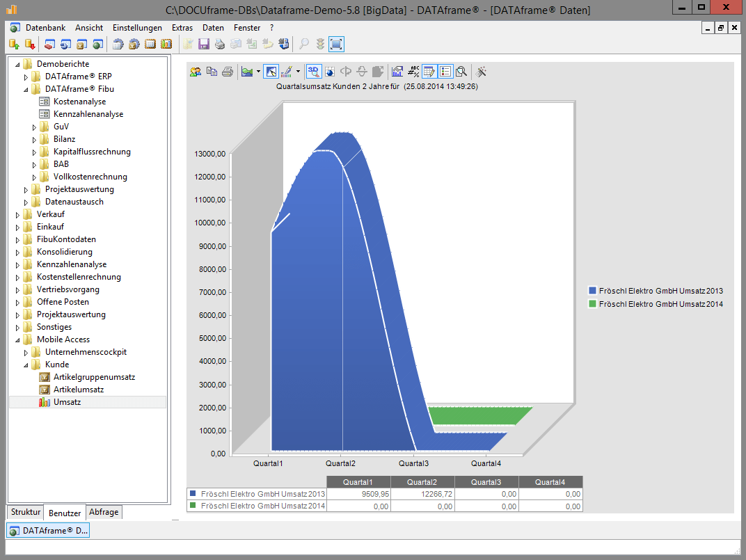746x560 pixels.
Task: Click the print icon in chart toolbar
Action: point(228,71)
